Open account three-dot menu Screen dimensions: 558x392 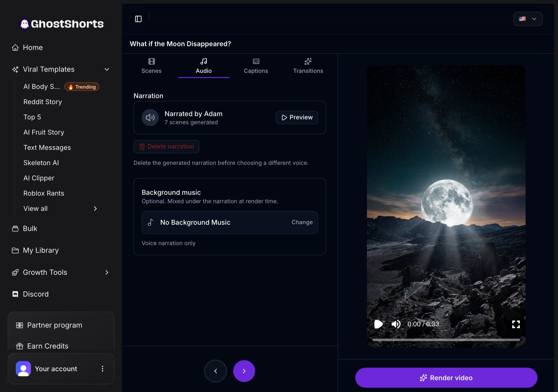(x=102, y=369)
